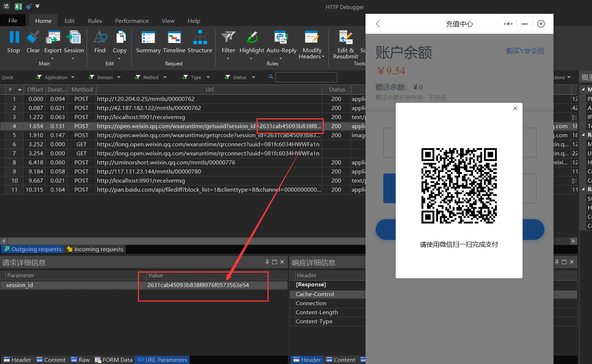Click the Modify Headers icon
This screenshot has height=364, width=592.
[x=312, y=37]
